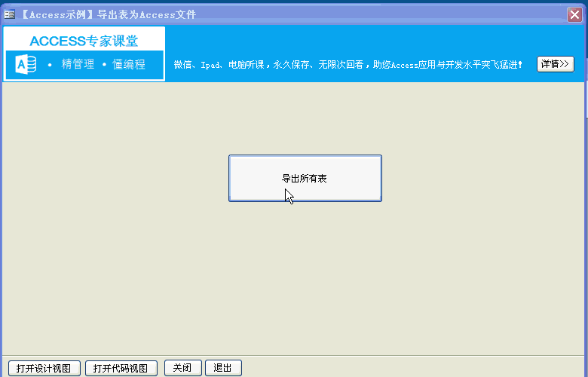
Task: Click 打开设计视图 button
Action: [44, 368]
